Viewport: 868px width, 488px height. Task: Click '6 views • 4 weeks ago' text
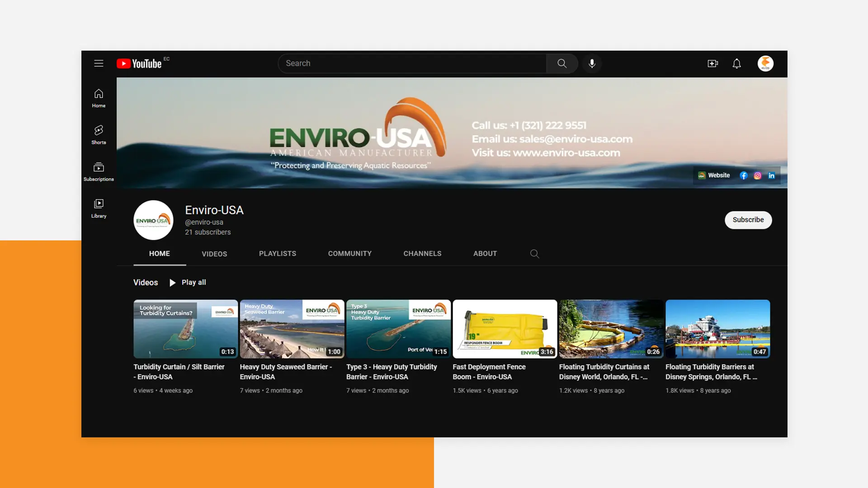163,391
